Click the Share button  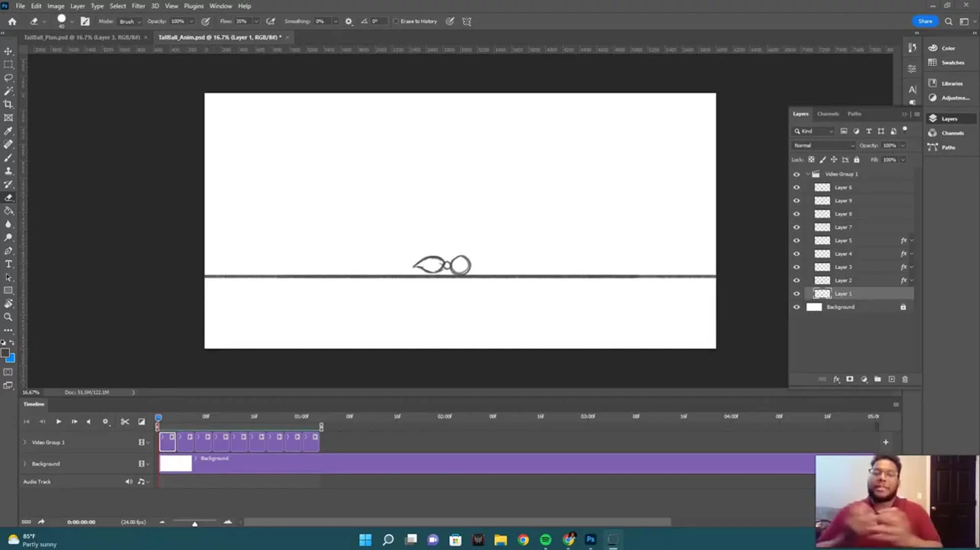pyautogui.click(x=925, y=21)
